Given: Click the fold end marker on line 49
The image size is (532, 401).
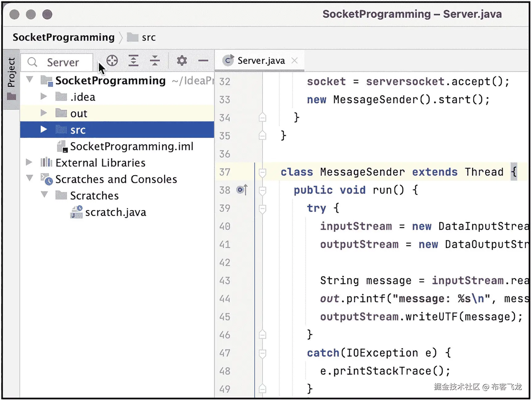Looking at the screenshot, I should tap(262, 388).
